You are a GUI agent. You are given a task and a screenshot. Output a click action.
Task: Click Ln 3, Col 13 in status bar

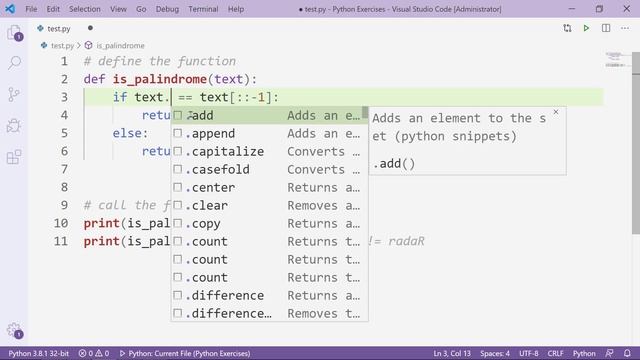pyautogui.click(x=451, y=353)
